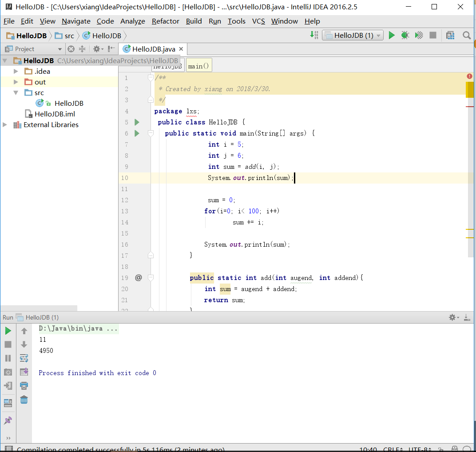Click the @ gutter icon on line 19
The height and width of the screenshot is (452, 476).
139,277
